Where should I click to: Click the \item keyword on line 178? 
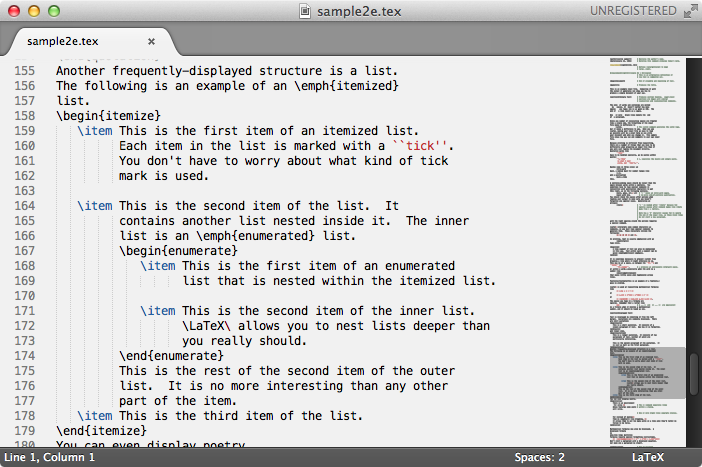[94, 416]
